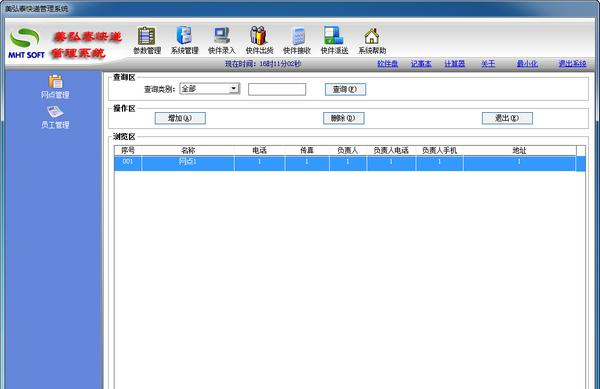The height and width of the screenshot is (389, 600).
Task: Open 参数管理 clipboard icon in toolbar
Action: [147, 40]
